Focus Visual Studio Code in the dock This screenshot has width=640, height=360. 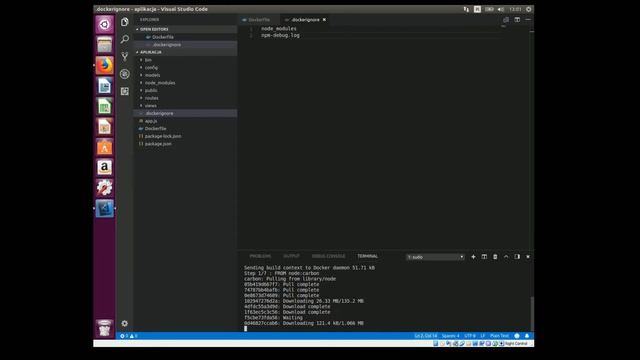point(104,209)
